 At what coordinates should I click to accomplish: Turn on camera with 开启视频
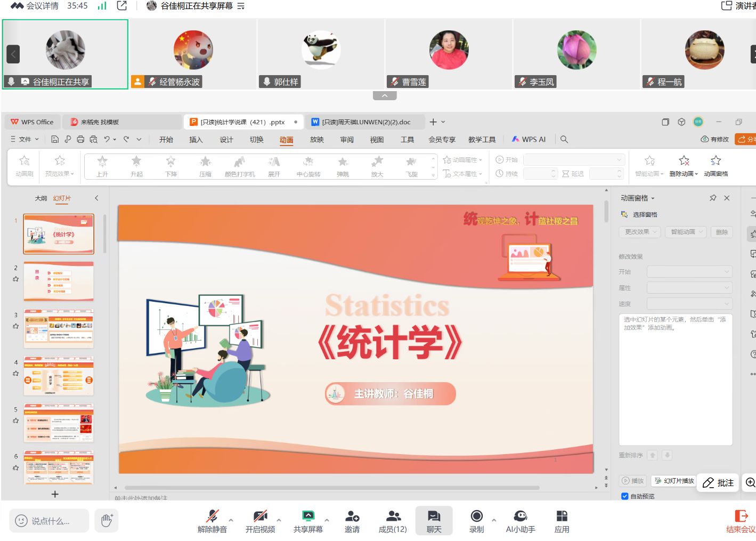260,516
